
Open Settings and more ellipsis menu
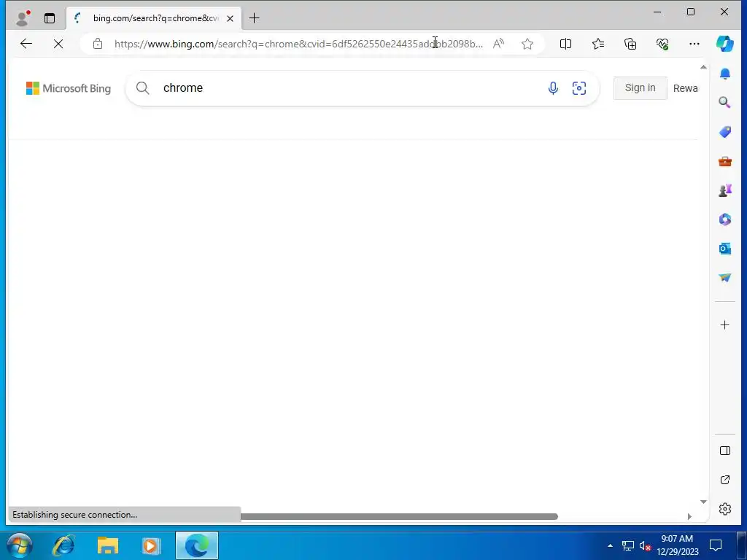[x=694, y=44]
